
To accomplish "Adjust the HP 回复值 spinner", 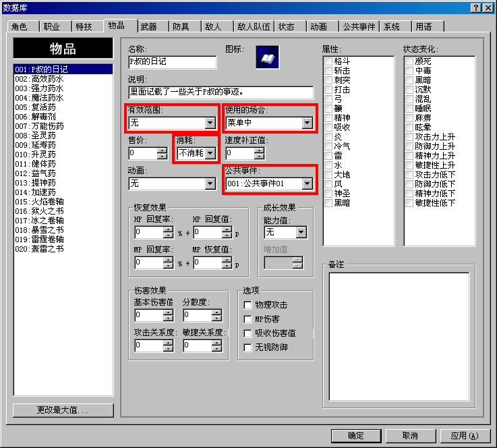I will point(227,232).
